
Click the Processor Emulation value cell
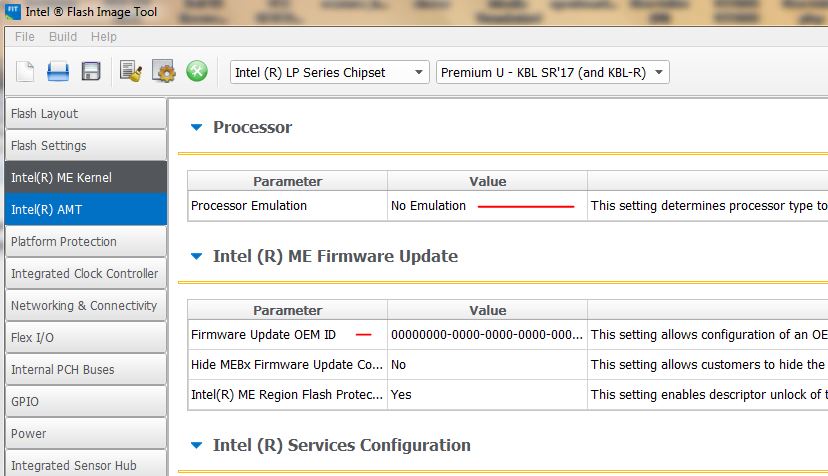pos(486,206)
